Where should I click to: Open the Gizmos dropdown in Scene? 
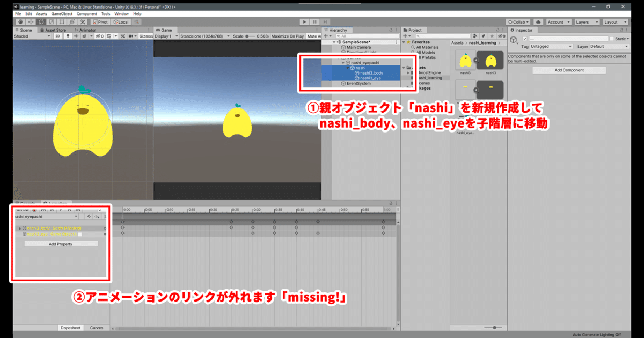(146, 36)
